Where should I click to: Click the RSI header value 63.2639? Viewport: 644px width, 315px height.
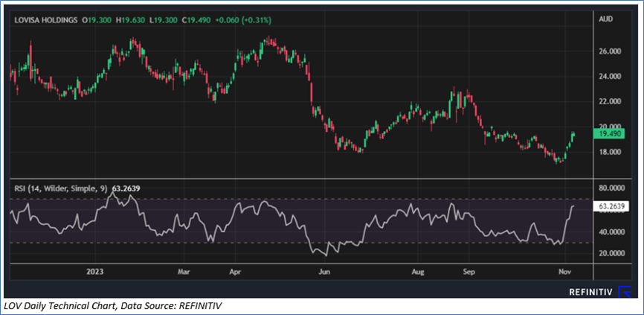125,188
